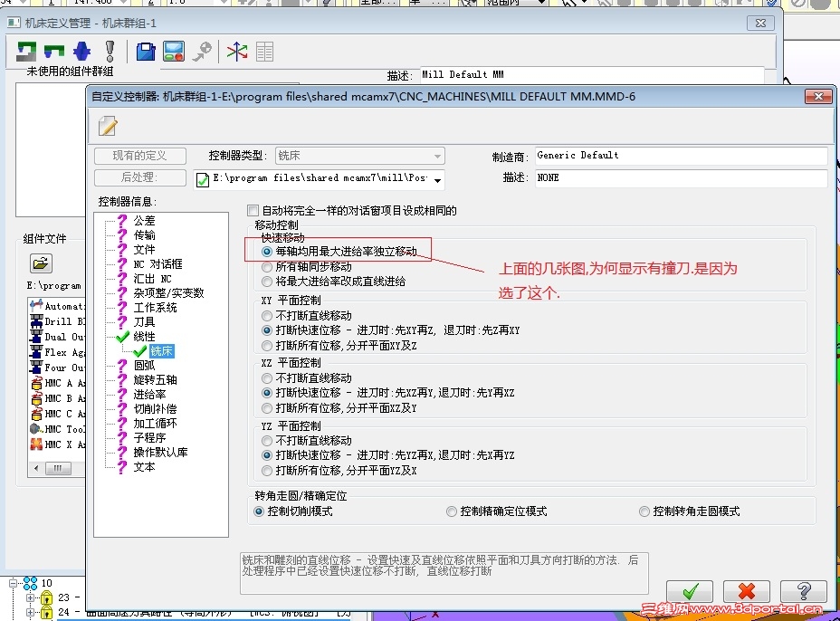
Task: Select Dual Ou component list entry
Action: coord(57,337)
